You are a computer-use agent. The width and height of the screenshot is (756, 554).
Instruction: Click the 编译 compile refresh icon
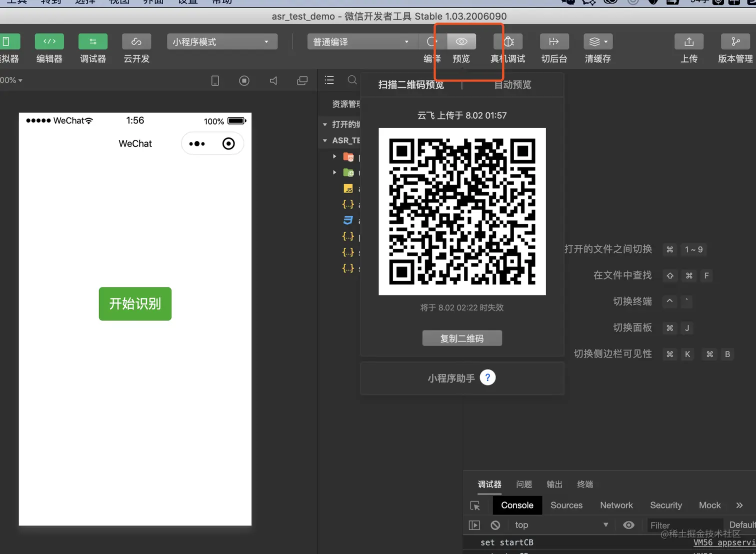point(432,41)
